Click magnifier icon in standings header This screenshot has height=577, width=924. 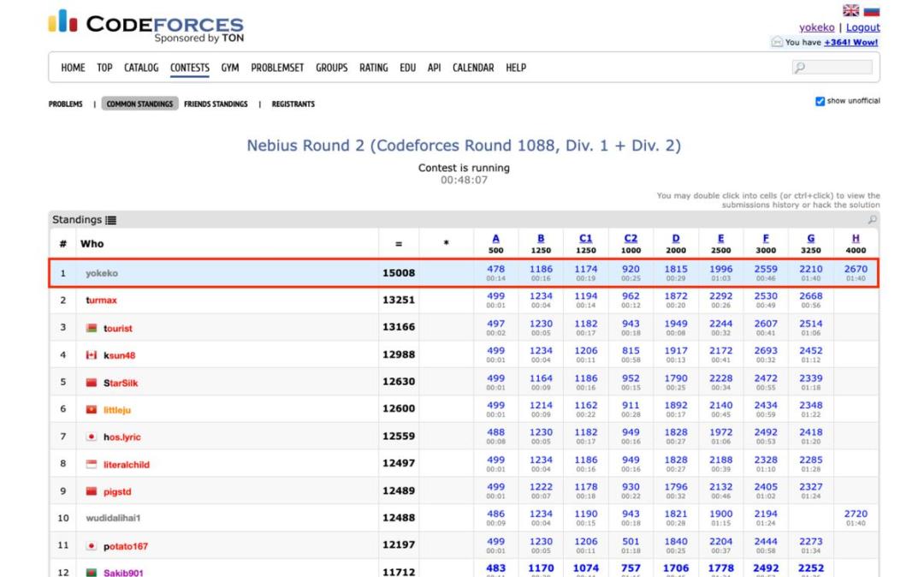coord(872,219)
